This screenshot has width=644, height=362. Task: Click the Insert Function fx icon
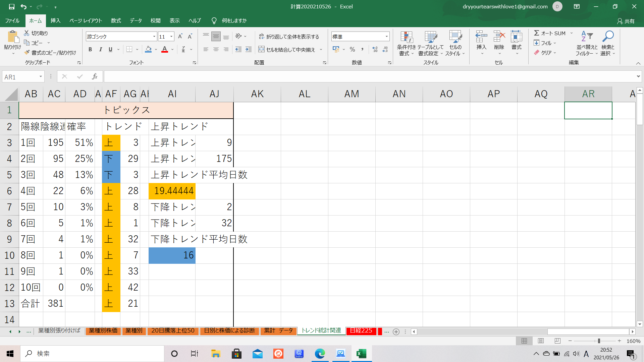(95, 77)
